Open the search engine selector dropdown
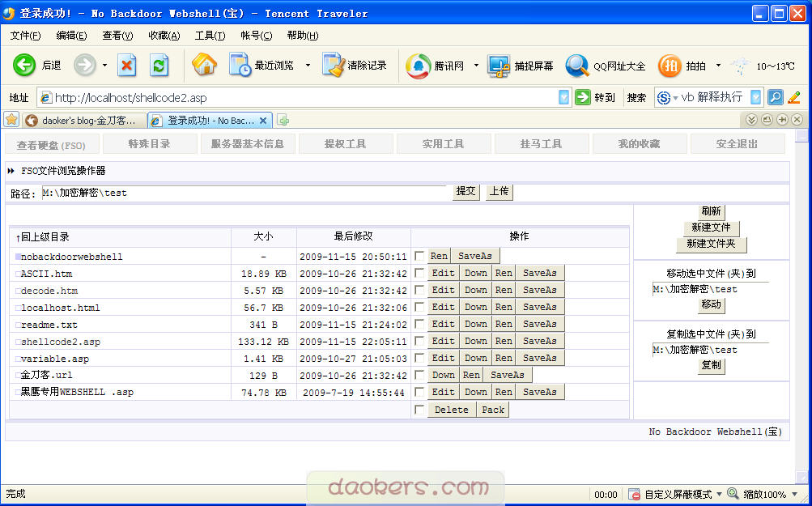This screenshot has width=812, height=506. click(x=675, y=98)
